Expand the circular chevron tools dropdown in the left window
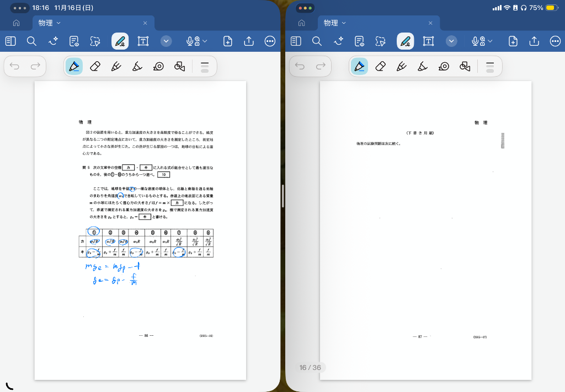This screenshot has width=565, height=392. point(166,41)
